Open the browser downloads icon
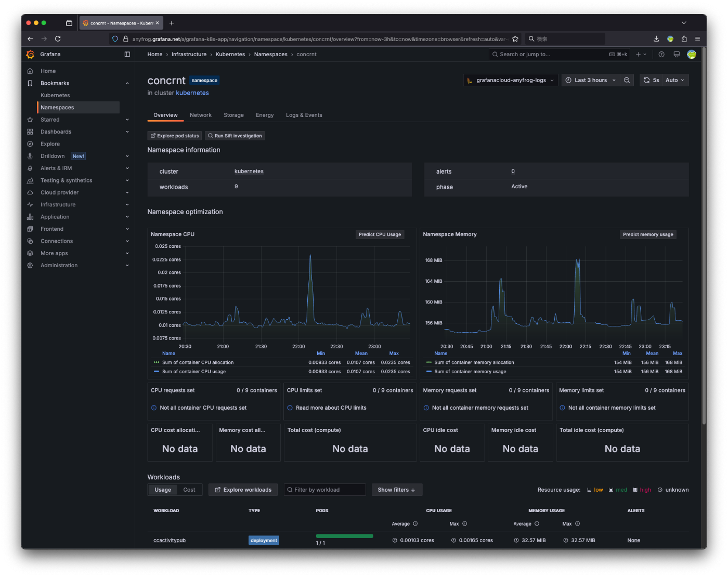 pos(656,38)
